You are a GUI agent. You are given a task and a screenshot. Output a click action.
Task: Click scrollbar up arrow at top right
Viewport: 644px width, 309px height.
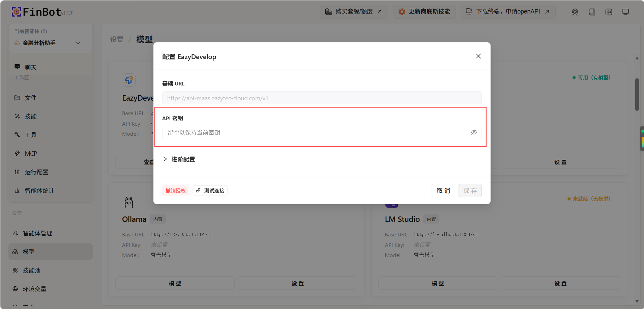[x=637, y=58]
